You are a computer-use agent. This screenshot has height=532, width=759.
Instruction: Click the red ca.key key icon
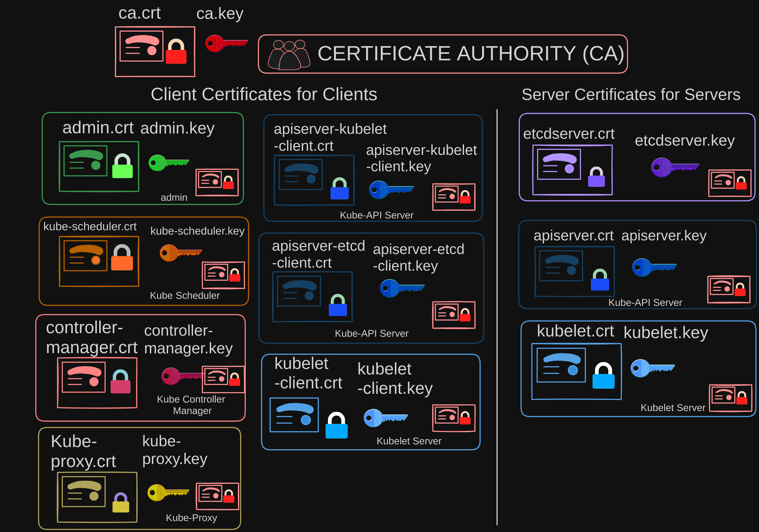(x=226, y=43)
